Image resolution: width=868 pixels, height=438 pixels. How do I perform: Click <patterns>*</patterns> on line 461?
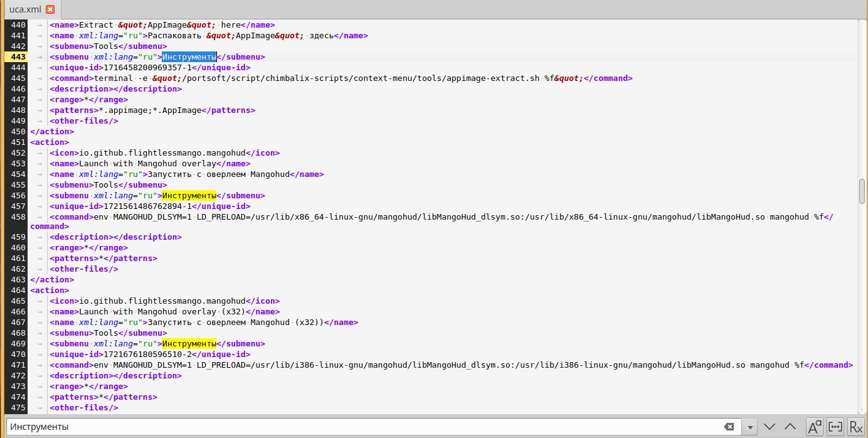(x=103, y=259)
